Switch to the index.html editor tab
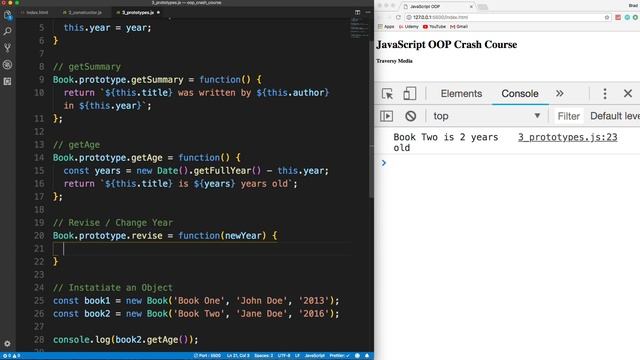 click(x=35, y=13)
